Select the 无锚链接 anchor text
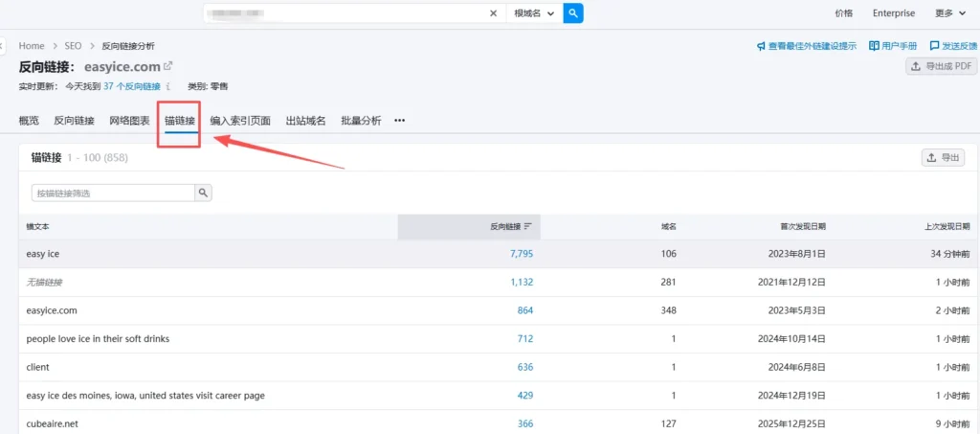 click(x=44, y=282)
